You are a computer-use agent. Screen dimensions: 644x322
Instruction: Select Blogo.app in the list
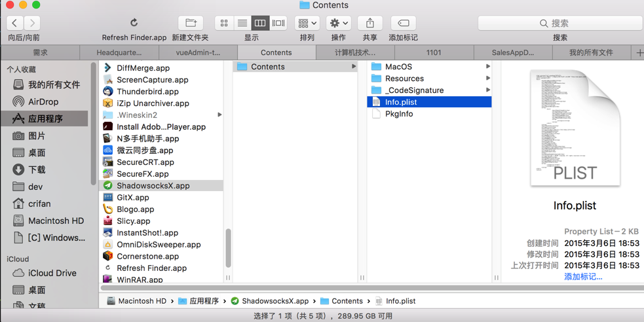(x=161, y=209)
